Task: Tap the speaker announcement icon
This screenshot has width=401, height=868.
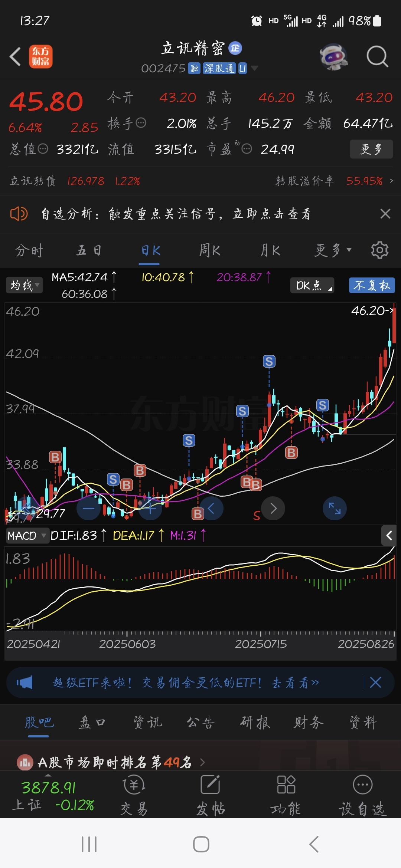Action: point(19,214)
